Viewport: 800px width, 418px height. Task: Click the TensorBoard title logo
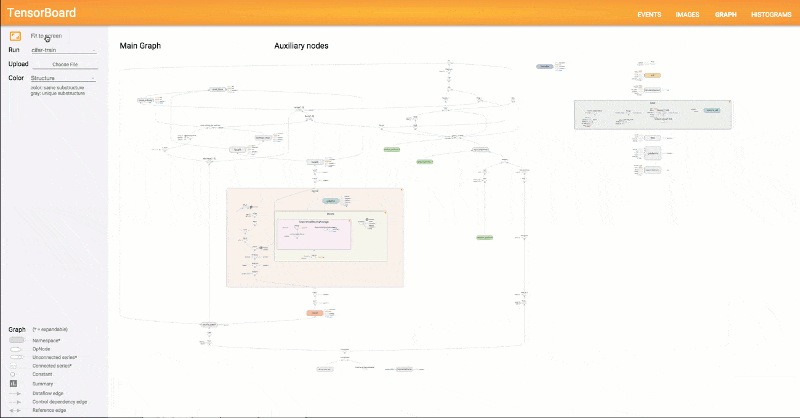pyautogui.click(x=42, y=15)
